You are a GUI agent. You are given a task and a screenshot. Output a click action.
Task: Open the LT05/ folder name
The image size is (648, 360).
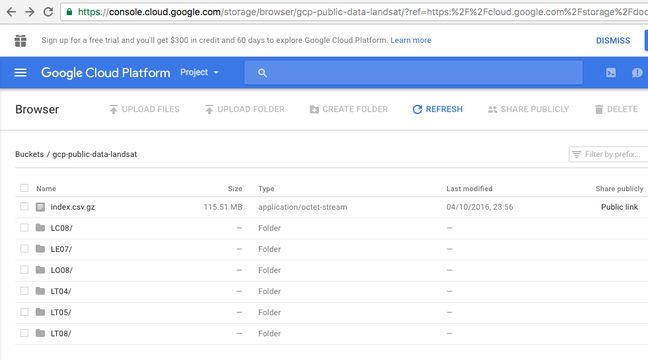pyautogui.click(x=61, y=312)
